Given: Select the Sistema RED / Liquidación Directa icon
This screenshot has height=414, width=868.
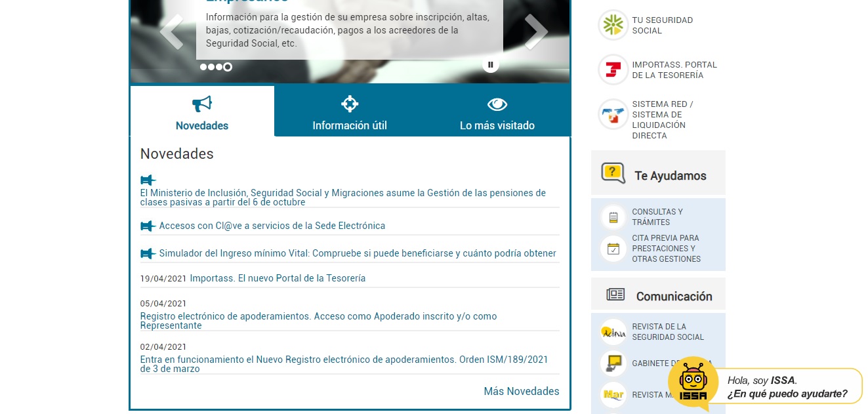Looking at the screenshot, I should (613, 114).
